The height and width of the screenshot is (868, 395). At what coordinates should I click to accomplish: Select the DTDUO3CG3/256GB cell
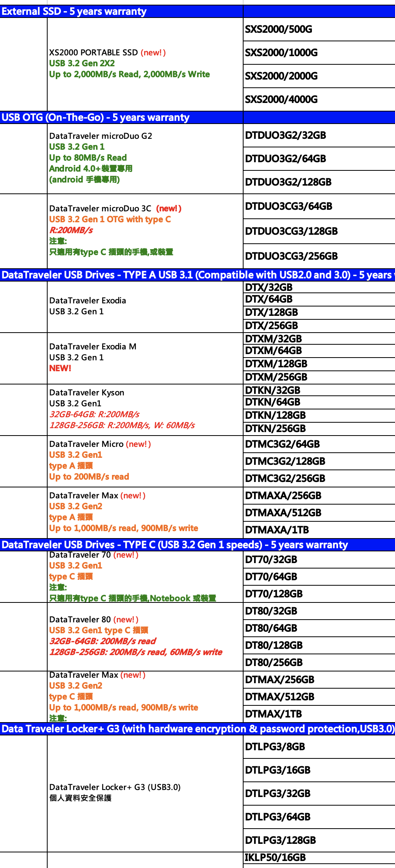(319, 256)
